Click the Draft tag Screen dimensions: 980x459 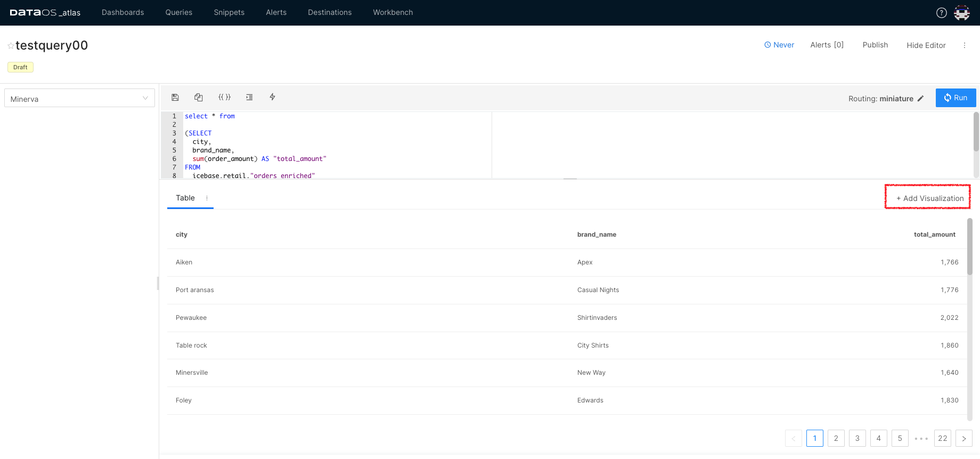click(x=20, y=67)
